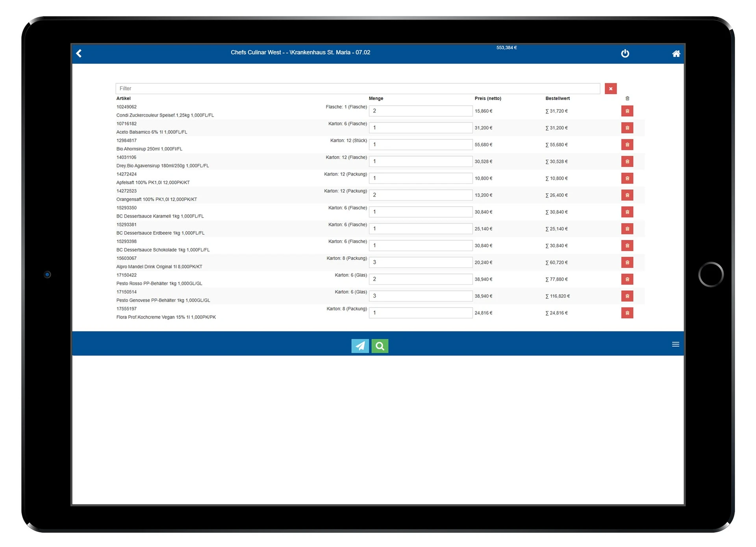Open search with green magnifier button
This screenshot has height=547, width=756.
pos(380,346)
